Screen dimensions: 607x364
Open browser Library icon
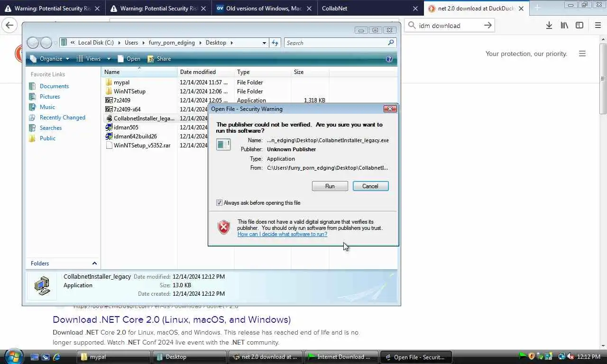[564, 26]
